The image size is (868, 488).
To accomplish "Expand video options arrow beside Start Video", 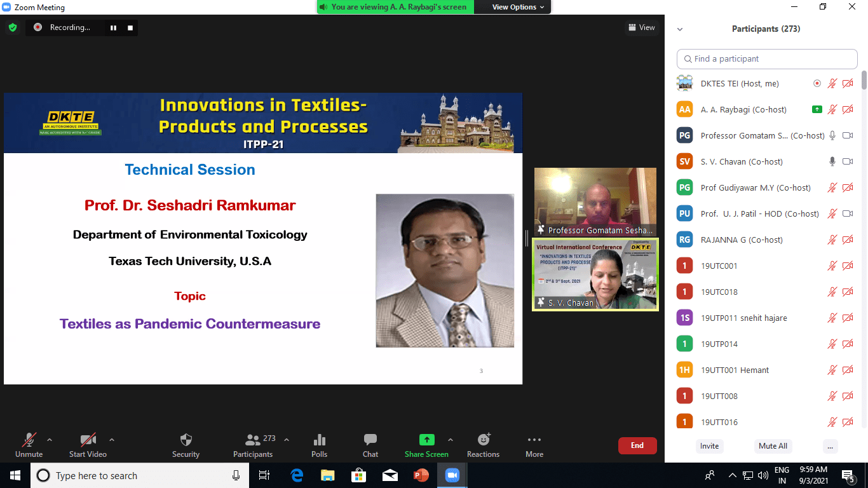I will (112, 440).
